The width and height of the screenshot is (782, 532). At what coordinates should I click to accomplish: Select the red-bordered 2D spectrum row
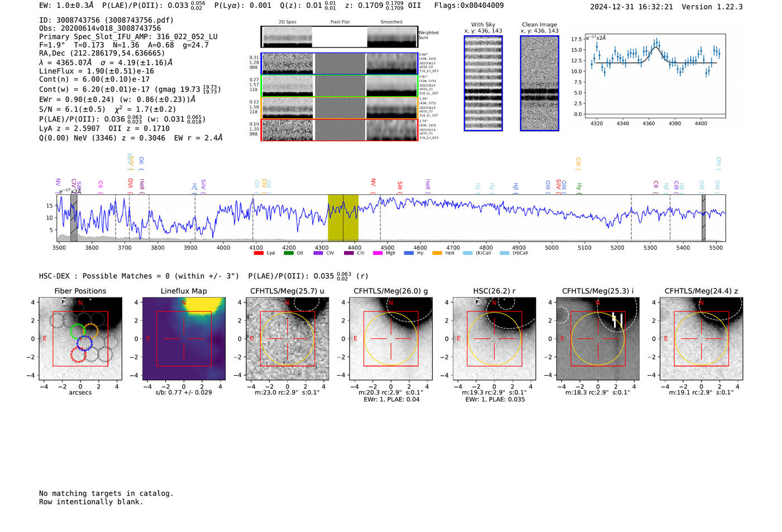[339, 130]
